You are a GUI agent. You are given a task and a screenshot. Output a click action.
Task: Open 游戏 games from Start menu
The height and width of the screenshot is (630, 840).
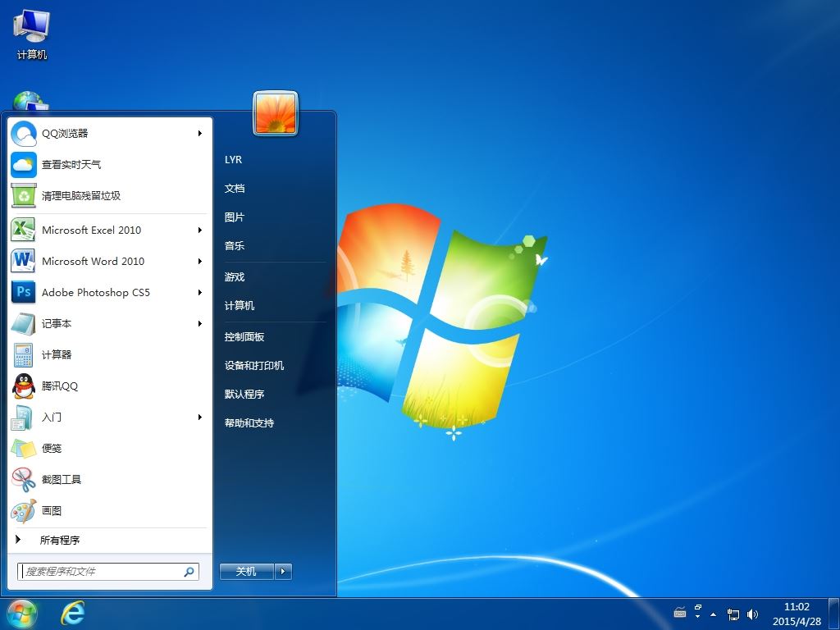click(x=235, y=277)
